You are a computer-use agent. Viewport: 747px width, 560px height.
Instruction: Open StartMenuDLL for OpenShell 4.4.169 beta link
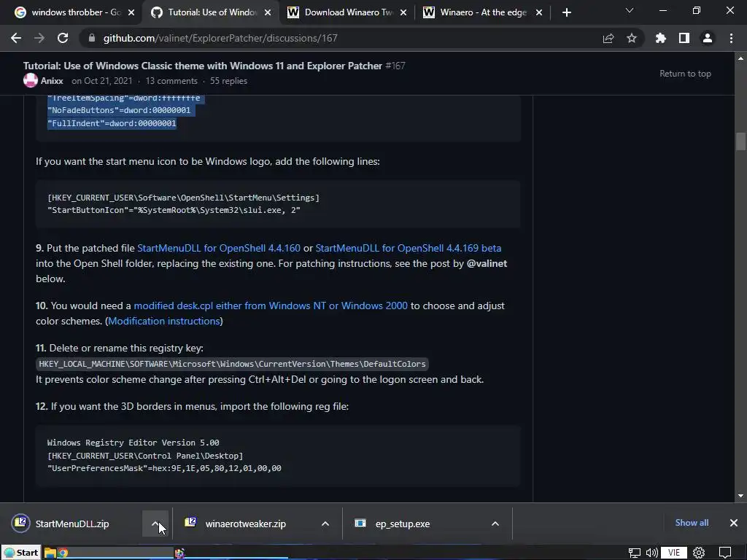click(409, 248)
